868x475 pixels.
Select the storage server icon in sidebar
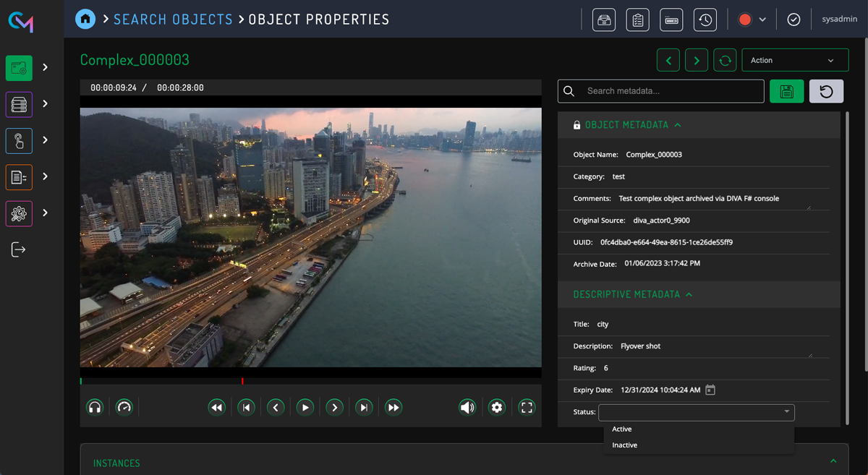[x=19, y=104]
